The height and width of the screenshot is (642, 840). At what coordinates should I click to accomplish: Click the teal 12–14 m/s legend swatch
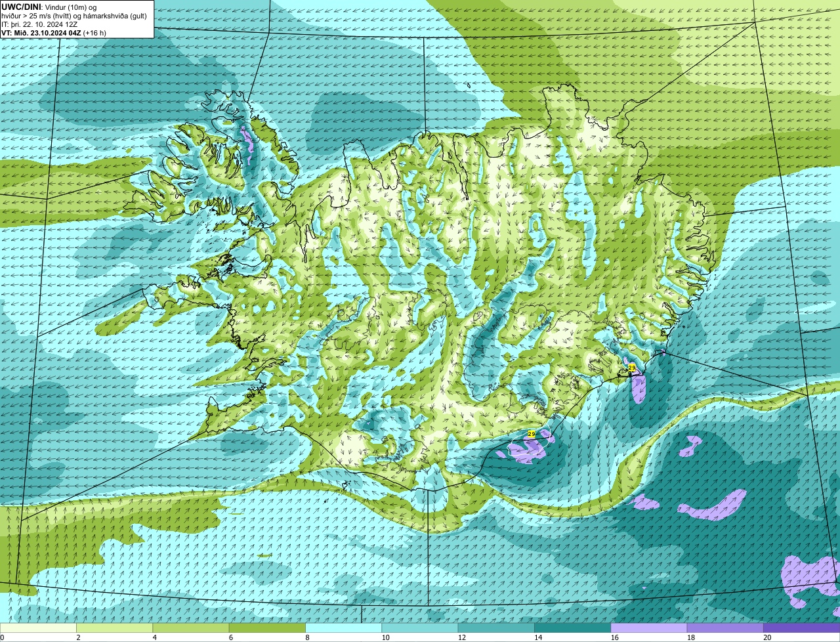click(496, 628)
